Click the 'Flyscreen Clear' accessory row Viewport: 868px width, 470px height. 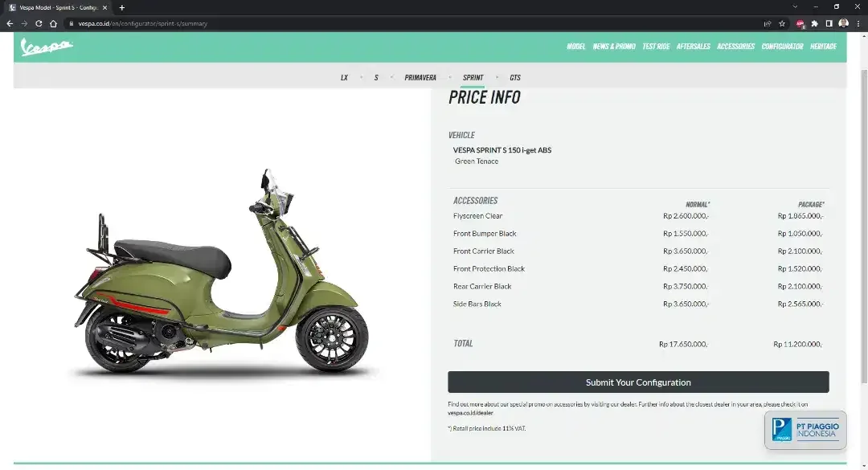click(x=637, y=216)
